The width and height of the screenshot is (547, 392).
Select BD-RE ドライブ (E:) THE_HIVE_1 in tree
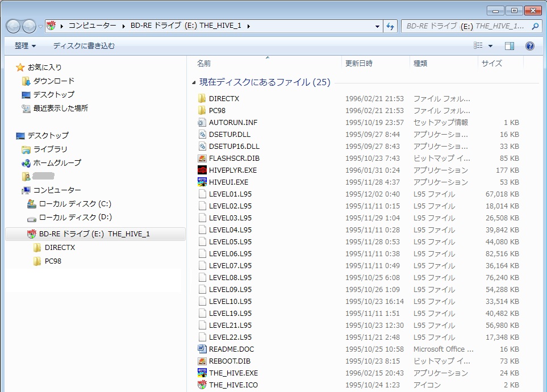(94, 234)
